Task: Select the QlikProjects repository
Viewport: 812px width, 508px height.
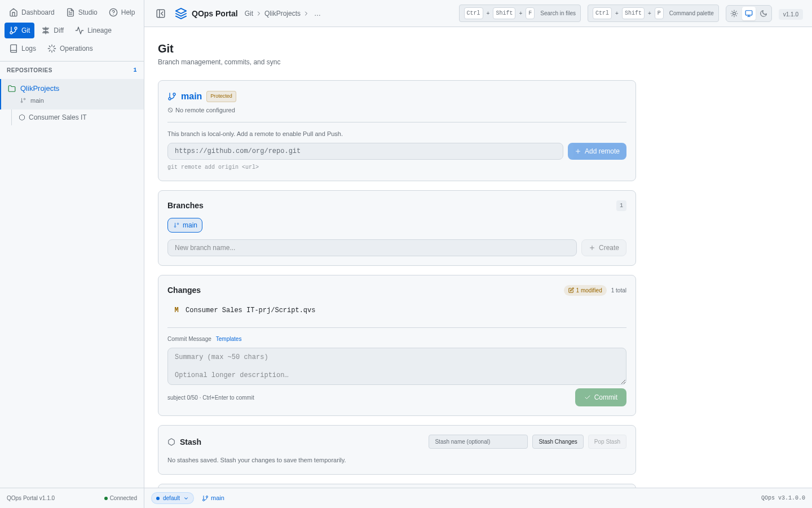Action: [72, 94]
